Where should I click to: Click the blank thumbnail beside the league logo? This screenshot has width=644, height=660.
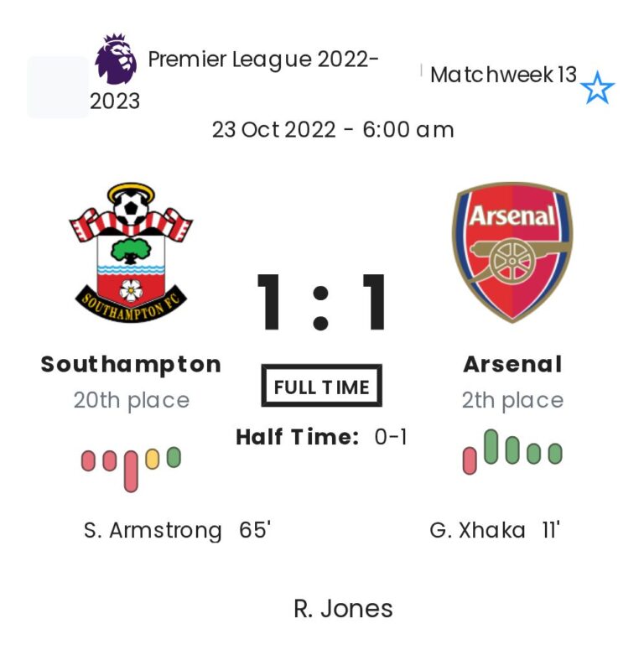(x=57, y=87)
